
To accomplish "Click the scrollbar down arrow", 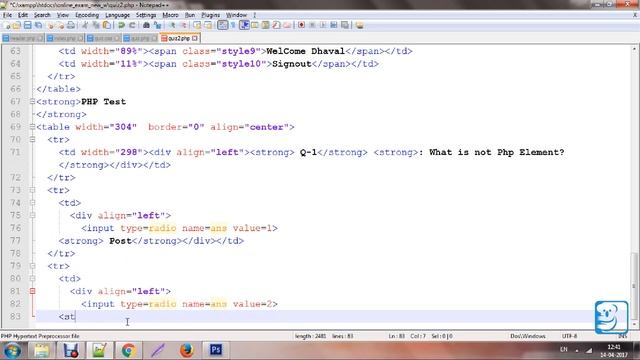I will coord(635,325).
